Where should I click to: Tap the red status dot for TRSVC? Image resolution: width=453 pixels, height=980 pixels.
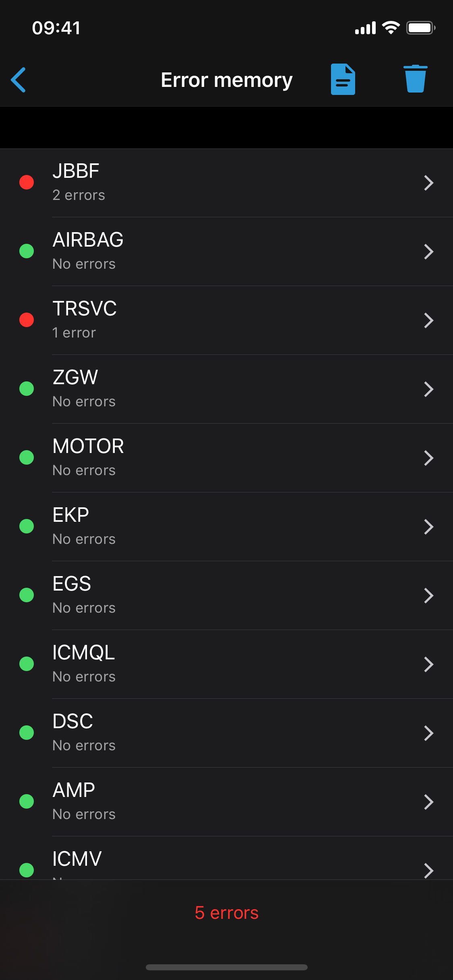click(27, 320)
